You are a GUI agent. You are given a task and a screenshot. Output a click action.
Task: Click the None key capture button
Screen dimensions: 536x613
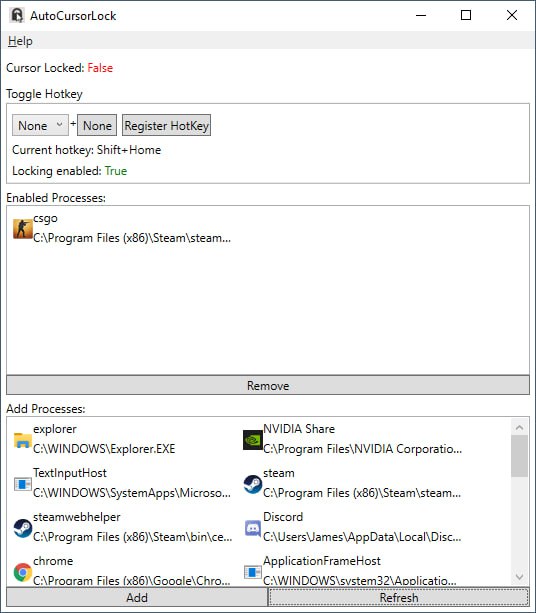[x=97, y=125]
